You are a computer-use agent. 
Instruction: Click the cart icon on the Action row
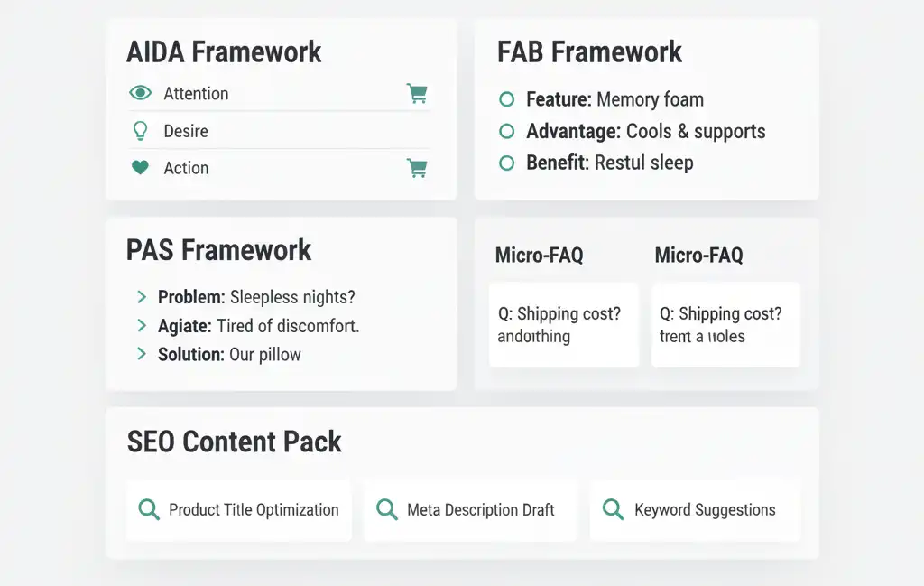tap(417, 168)
